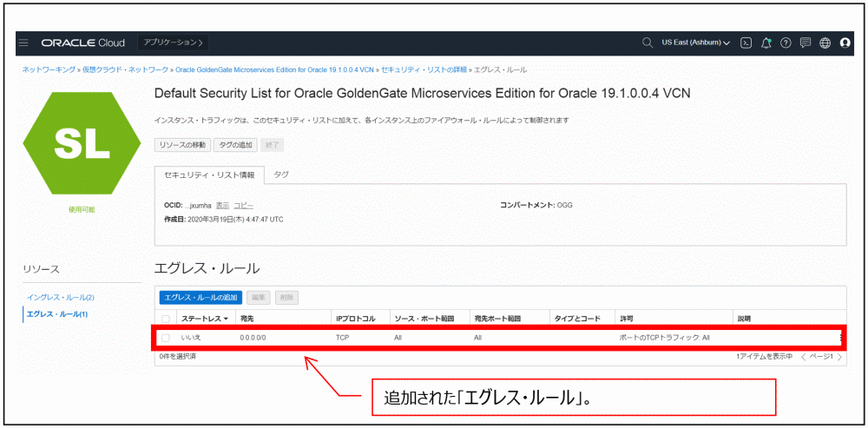Click the IPプロトコル column header
The height and width of the screenshot is (428, 868).
pyautogui.click(x=355, y=319)
